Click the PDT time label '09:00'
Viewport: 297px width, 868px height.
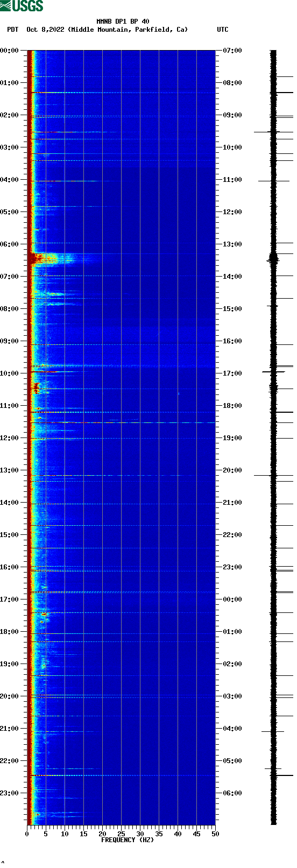[x=10, y=341]
